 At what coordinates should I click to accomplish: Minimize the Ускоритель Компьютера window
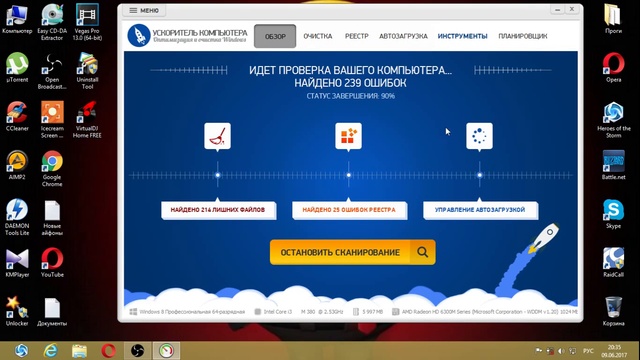click(x=557, y=9)
